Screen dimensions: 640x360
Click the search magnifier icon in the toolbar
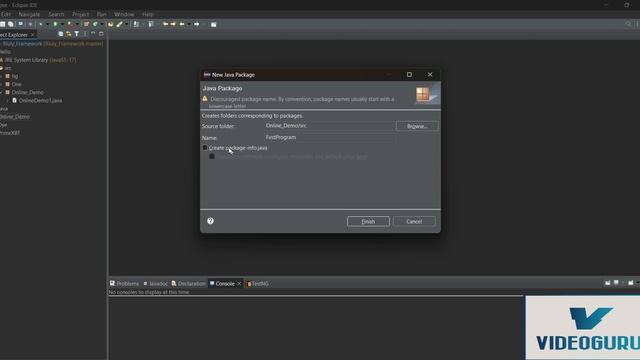coord(628,24)
